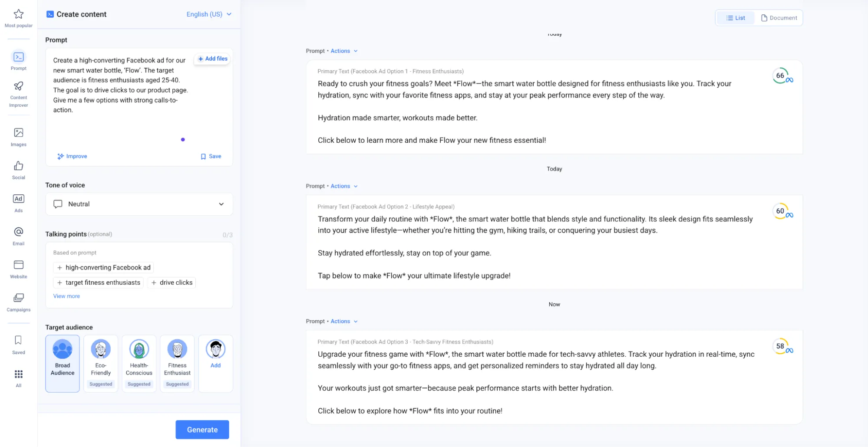Expand Actions menu for Ad Option 1
This screenshot has height=447, width=868.
344,51
